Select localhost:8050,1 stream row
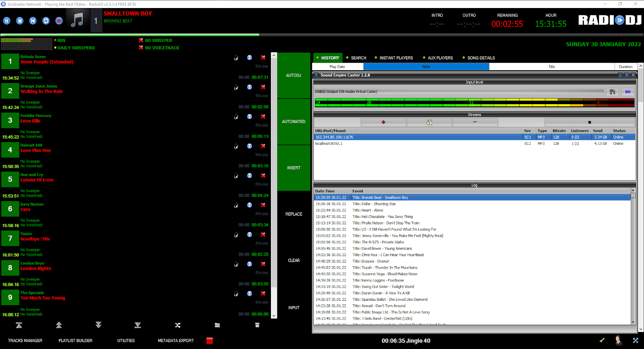 475,144
